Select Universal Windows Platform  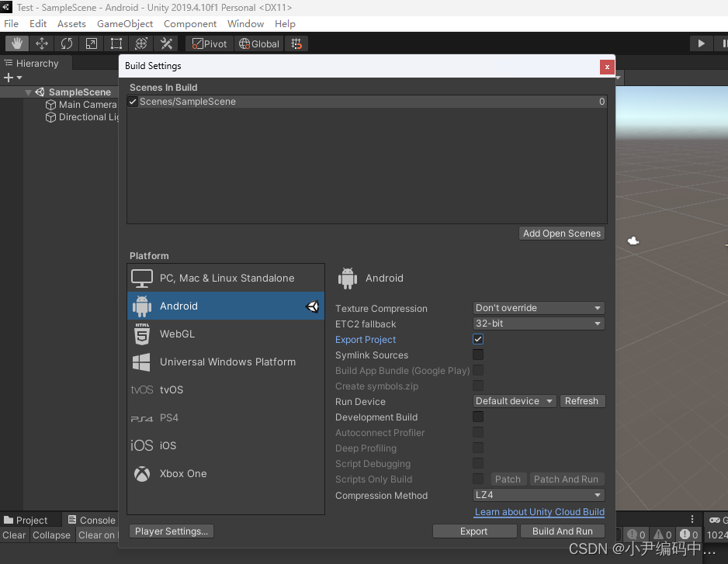[x=226, y=362]
